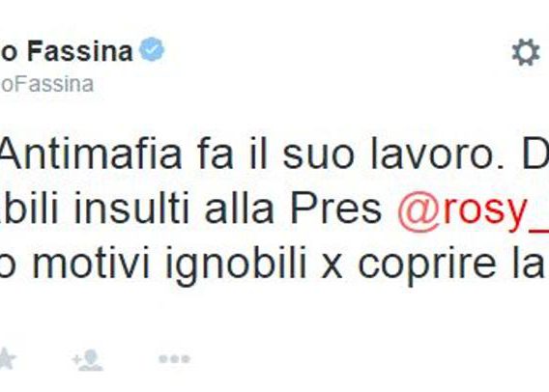549x392 pixels.
Task: Click the word il before suo
Action: (x=257, y=154)
